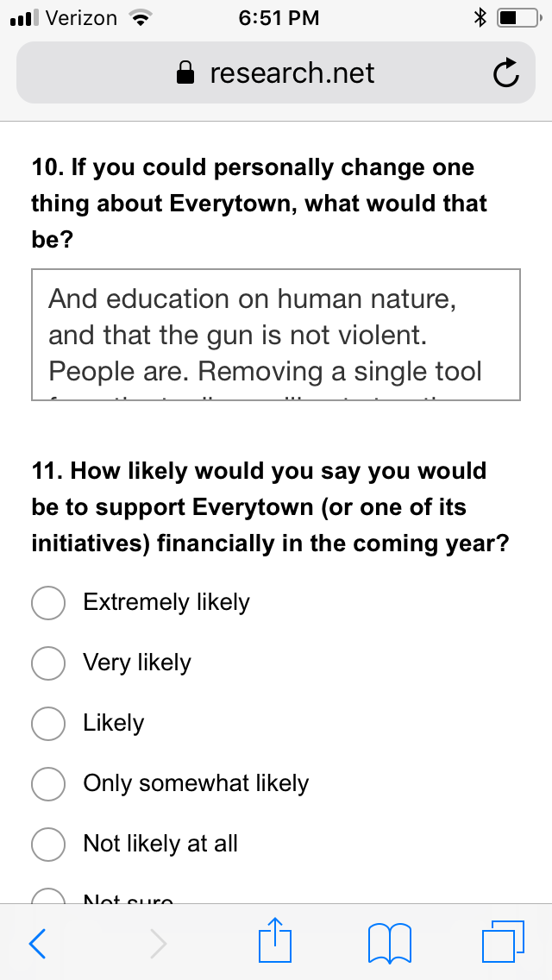Open the bookmarks book icon
Viewport: 552px width, 980px height.
click(x=390, y=943)
